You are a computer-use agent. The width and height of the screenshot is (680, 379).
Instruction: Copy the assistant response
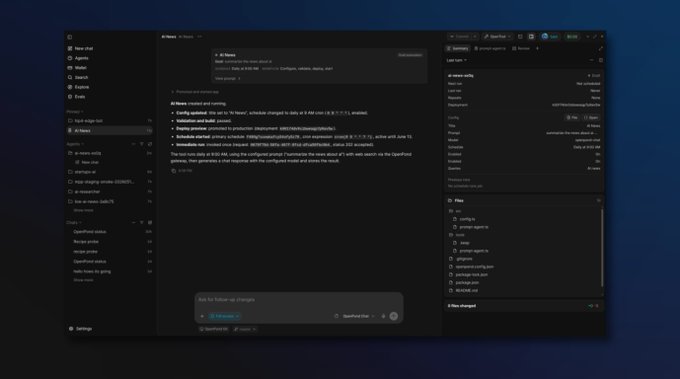click(x=173, y=171)
